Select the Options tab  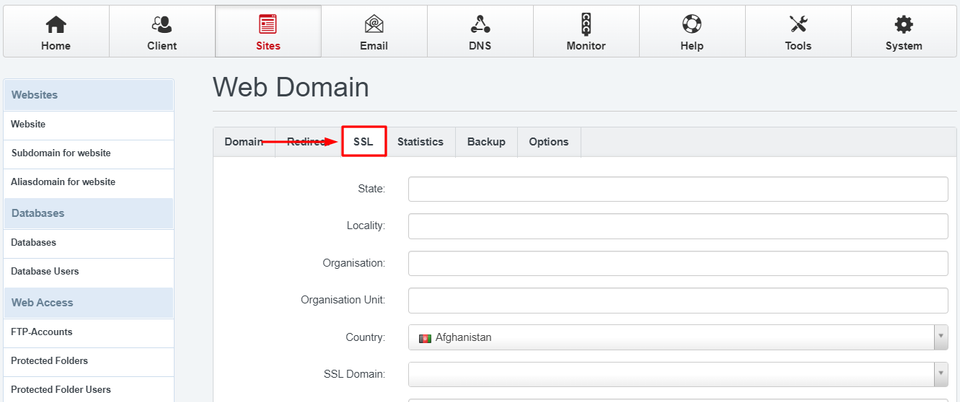click(548, 142)
